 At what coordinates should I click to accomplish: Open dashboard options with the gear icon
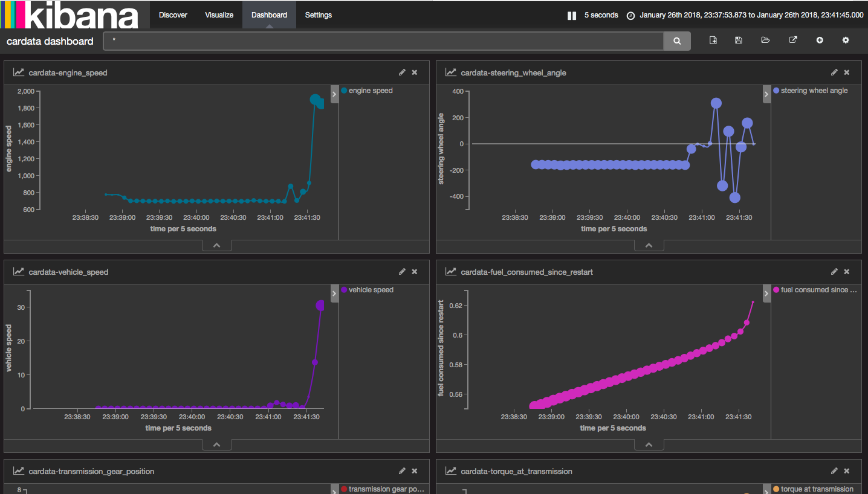point(846,40)
